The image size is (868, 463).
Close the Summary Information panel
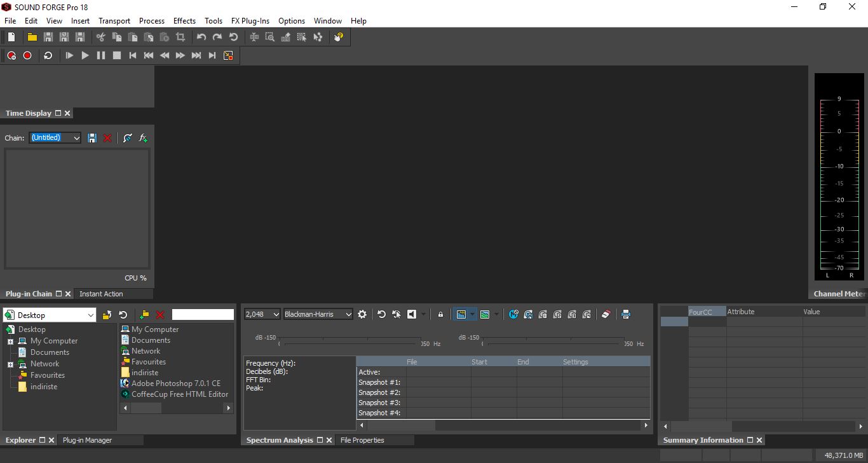[x=759, y=440]
